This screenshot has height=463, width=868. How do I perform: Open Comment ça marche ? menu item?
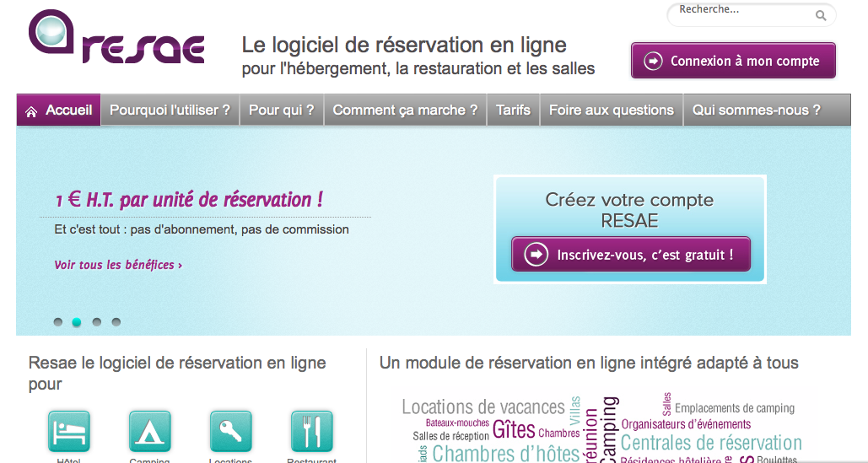405,110
